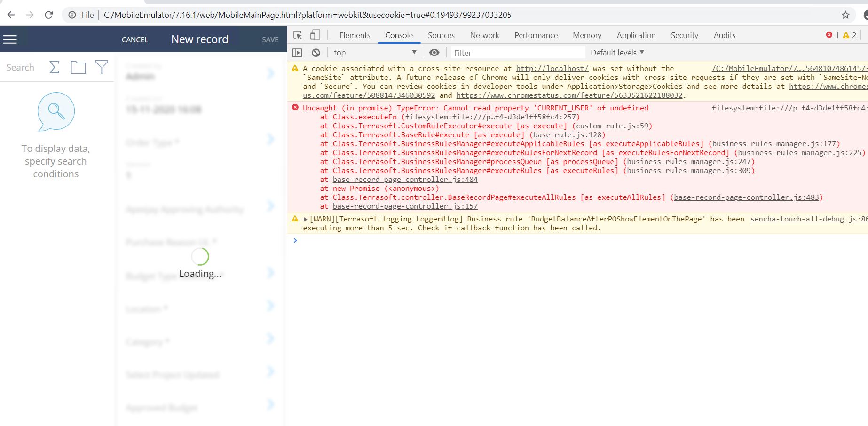Screen dimensions: 868x426
Task: Switch to the Network tab
Action: pyautogui.click(x=484, y=35)
